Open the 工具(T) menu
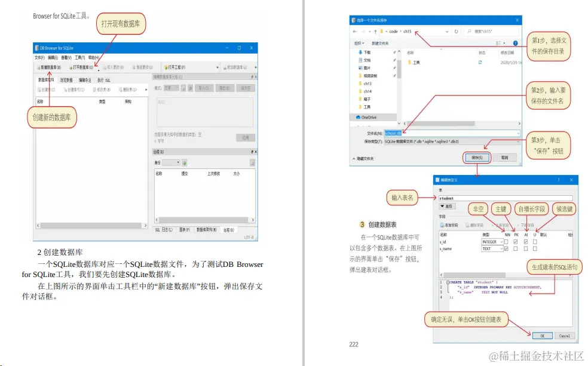 click(80, 58)
